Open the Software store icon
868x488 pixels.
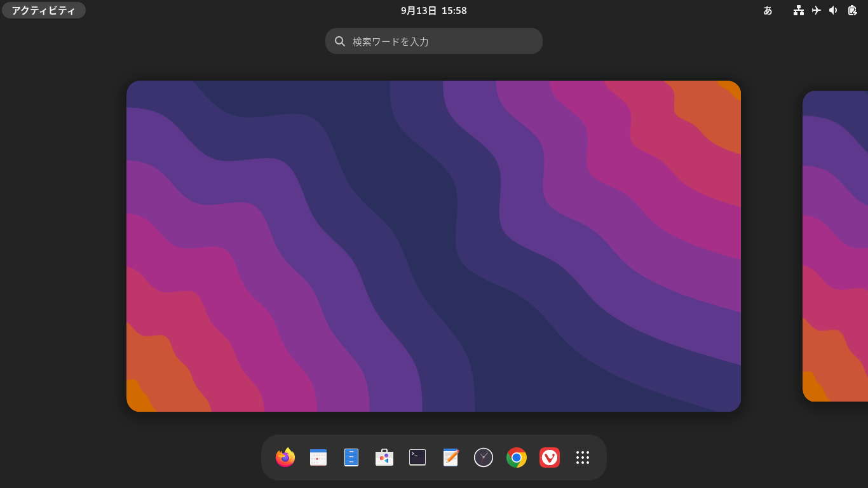click(x=384, y=457)
